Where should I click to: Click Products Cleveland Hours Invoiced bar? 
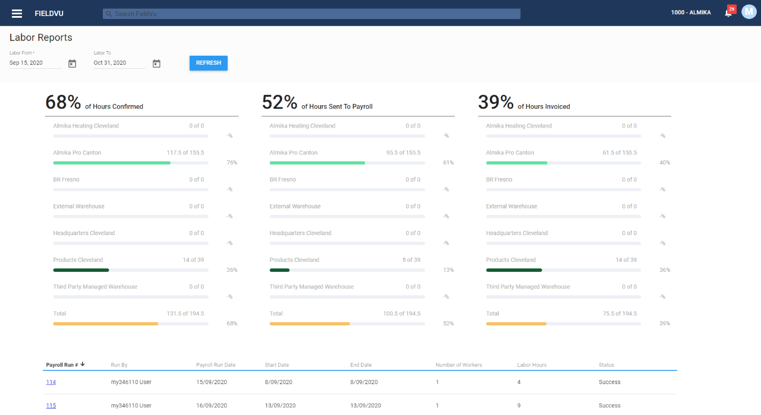click(x=563, y=270)
